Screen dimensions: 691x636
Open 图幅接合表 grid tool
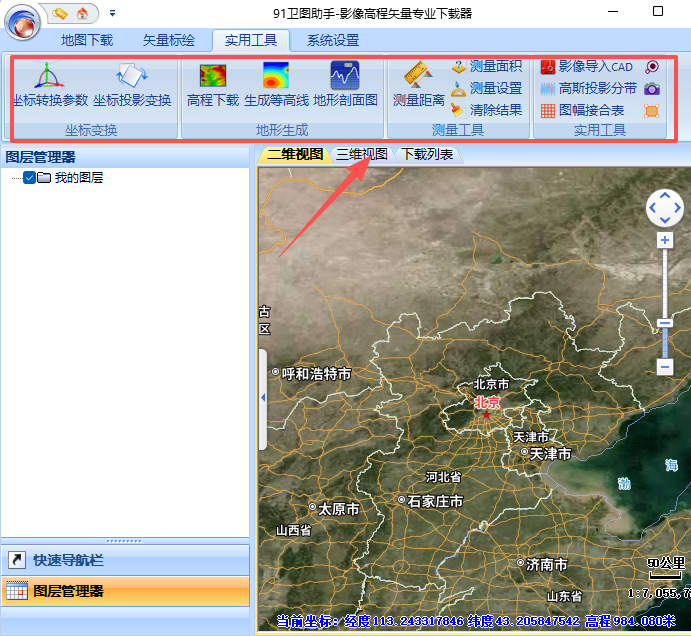[x=582, y=110]
